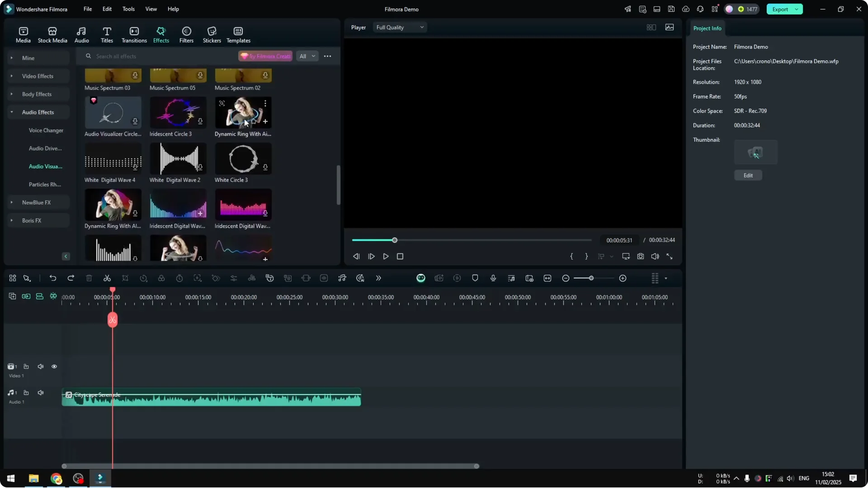Open the Full Quality playback dropdown

(399, 27)
